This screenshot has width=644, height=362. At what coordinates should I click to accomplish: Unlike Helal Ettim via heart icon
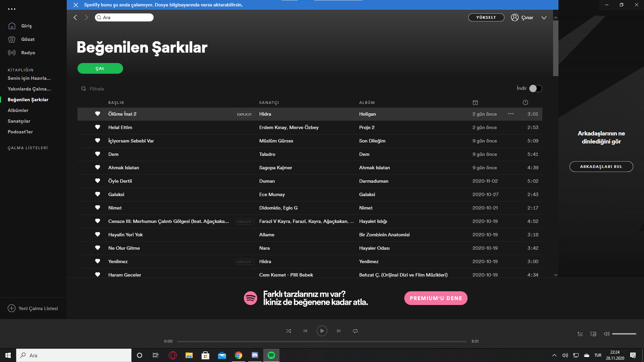point(98,127)
